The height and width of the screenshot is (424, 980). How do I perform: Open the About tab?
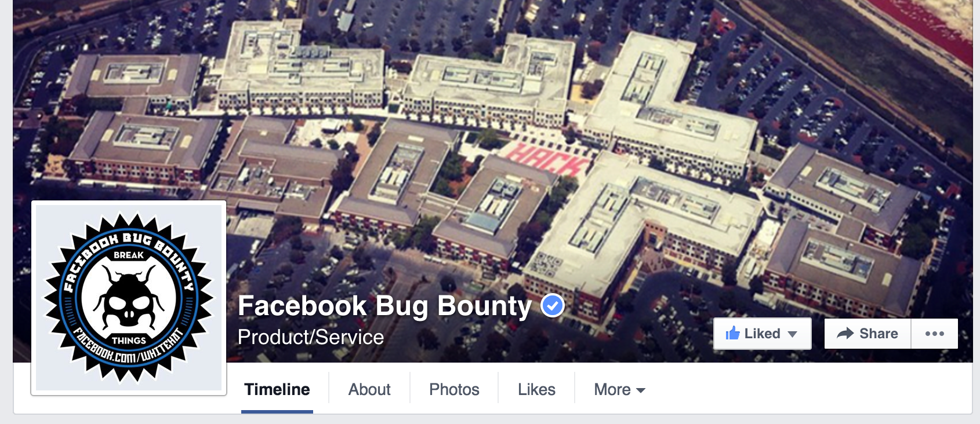click(369, 390)
